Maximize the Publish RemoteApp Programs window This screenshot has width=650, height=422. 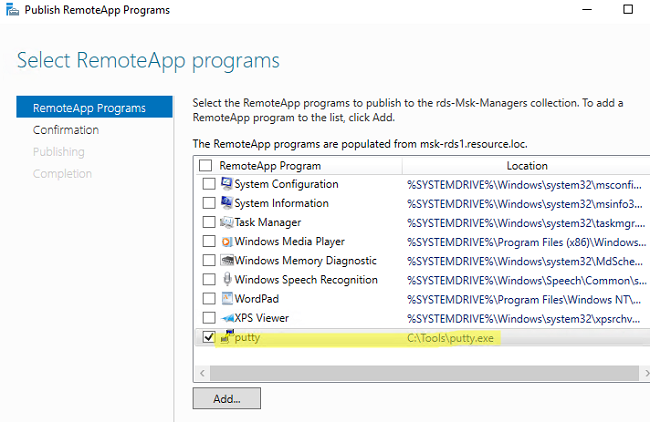tap(628, 9)
